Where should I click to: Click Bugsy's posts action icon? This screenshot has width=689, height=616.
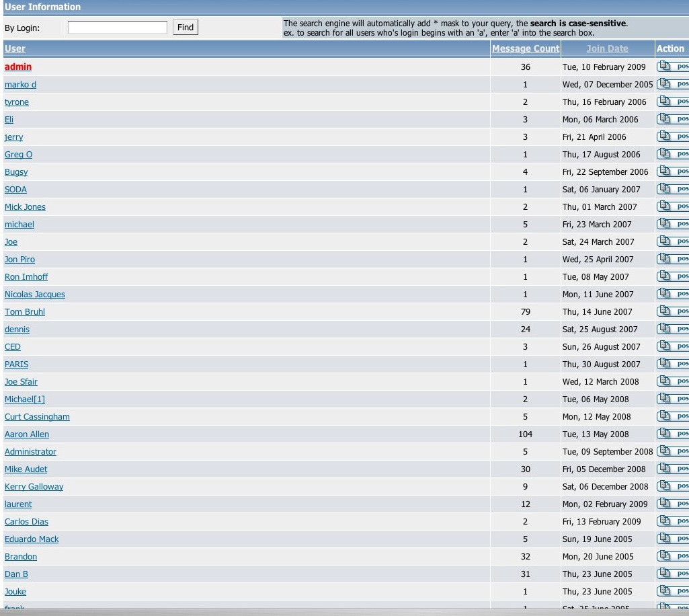pos(673,171)
